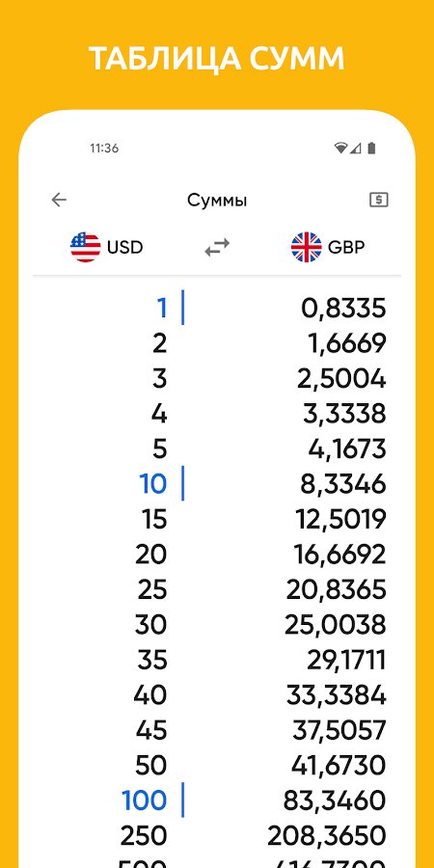Screen dimensions: 434x868
Task: Open the USD currency selector
Action: (x=107, y=247)
